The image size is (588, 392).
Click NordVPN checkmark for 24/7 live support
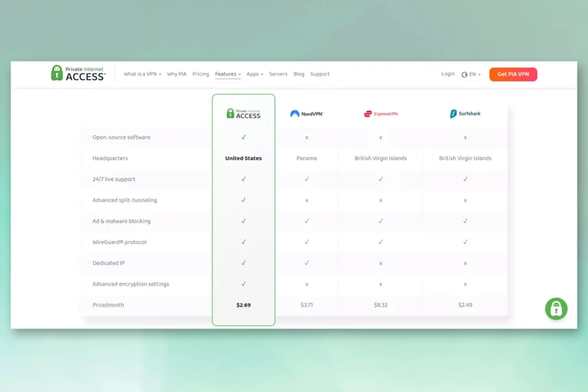[307, 179]
